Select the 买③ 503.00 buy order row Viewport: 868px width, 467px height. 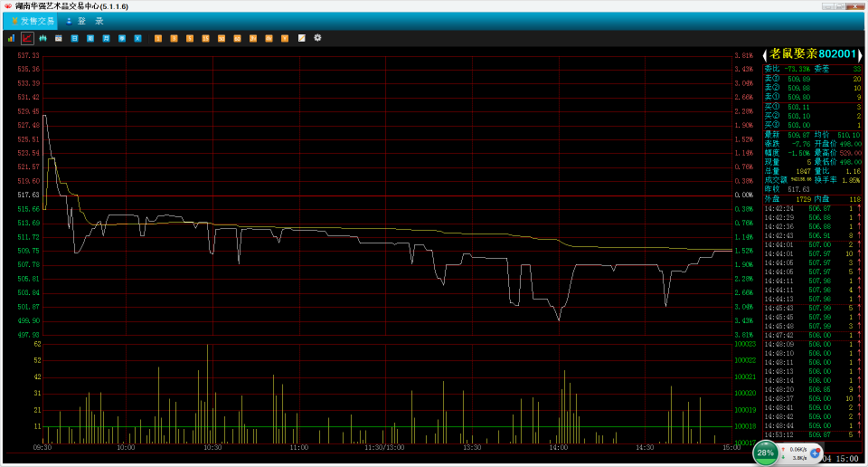(813, 125)
